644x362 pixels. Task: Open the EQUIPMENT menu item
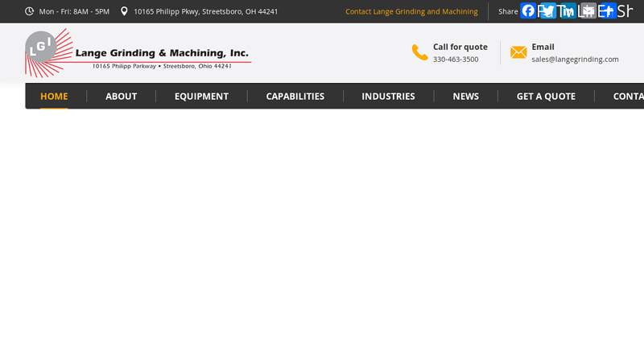pos(201,96)
